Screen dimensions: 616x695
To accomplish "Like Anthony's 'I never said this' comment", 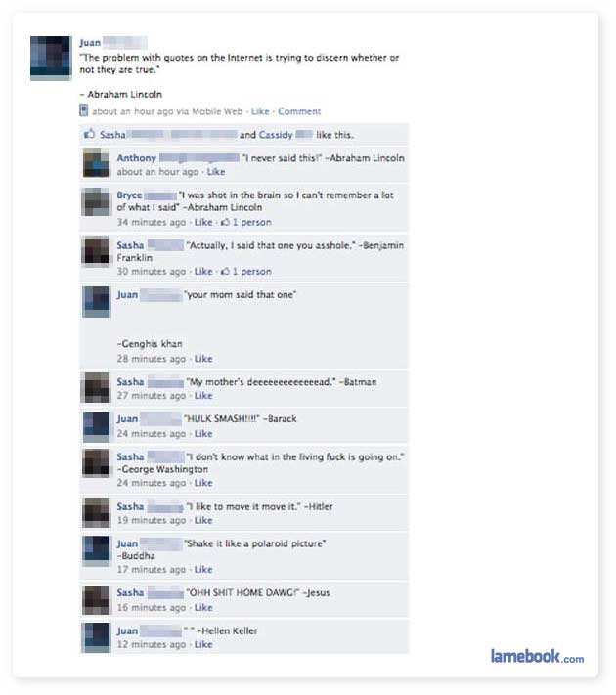I will (216, 172).
